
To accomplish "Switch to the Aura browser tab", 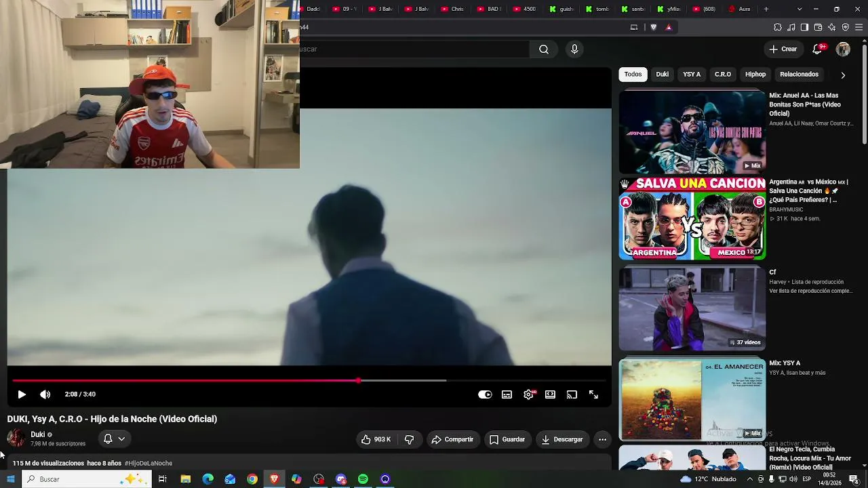I will [739, 9].
